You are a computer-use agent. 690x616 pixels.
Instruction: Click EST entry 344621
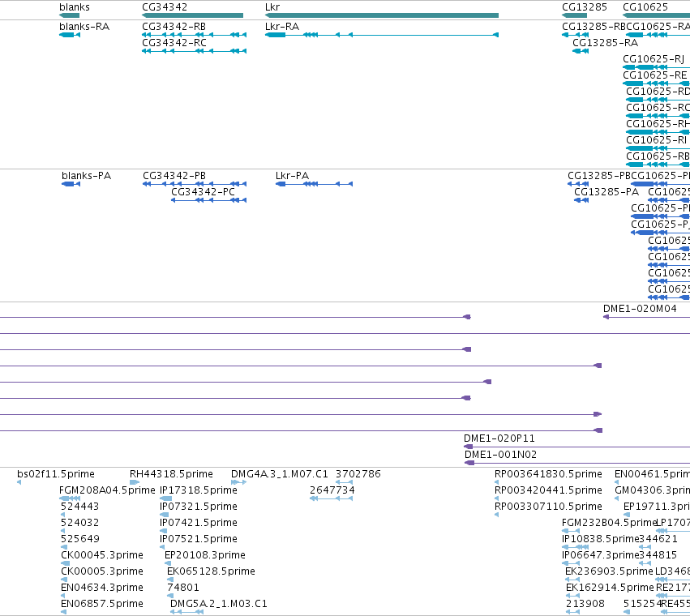(x=658, y=539)
